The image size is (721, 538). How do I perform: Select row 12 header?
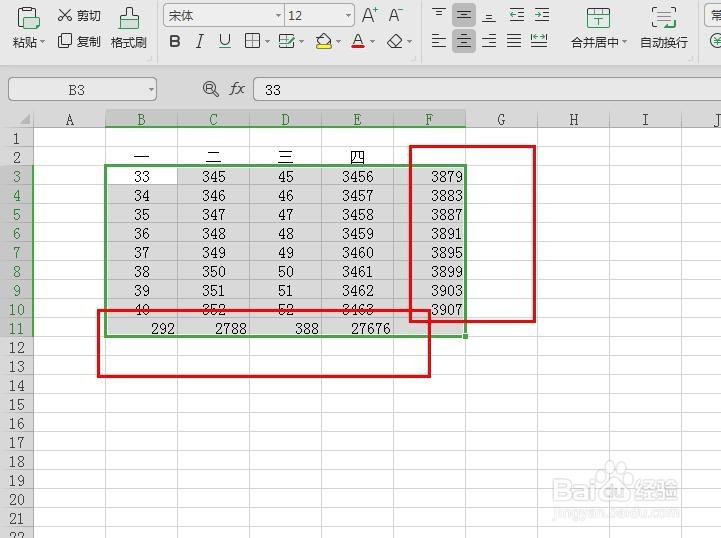17,348
